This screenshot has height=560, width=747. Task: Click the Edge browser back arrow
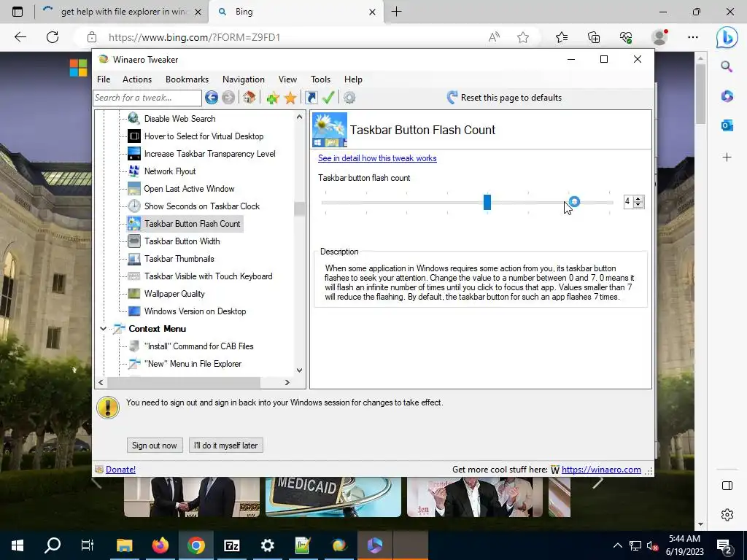20,37
